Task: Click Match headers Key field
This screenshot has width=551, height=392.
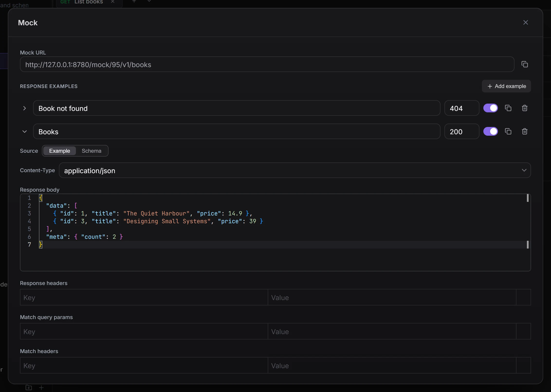Action: [144, 365]
